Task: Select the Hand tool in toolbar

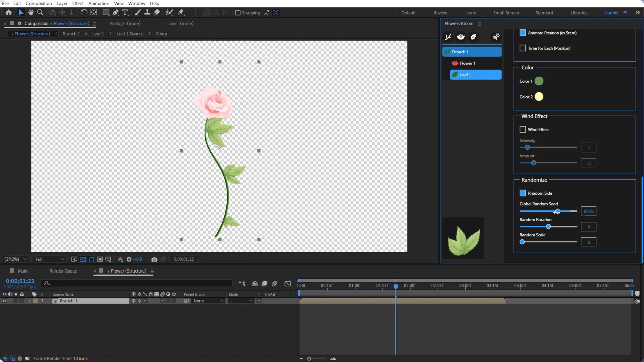Action: click(x=31, y=12)
